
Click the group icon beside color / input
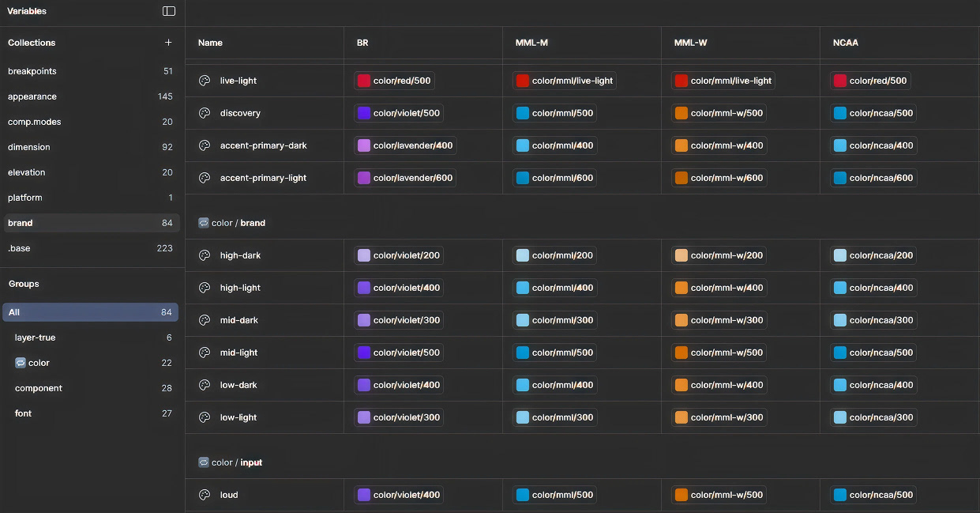pos(204,462)
